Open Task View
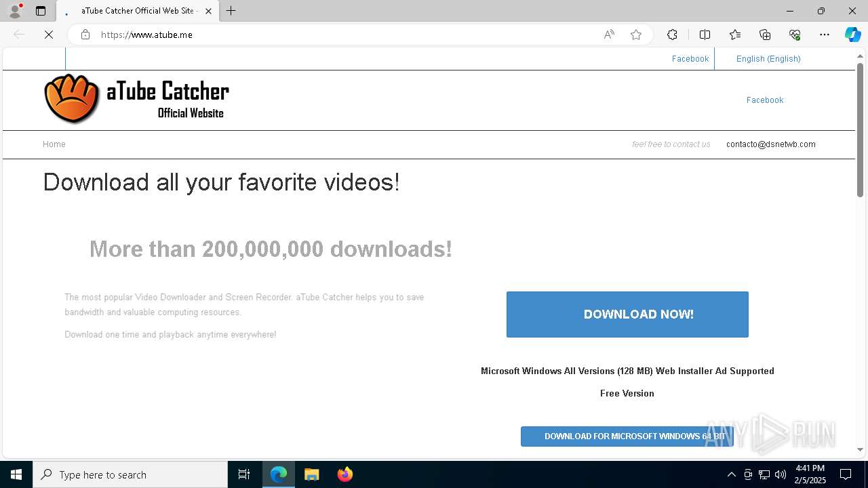 (x=244, y=474)
